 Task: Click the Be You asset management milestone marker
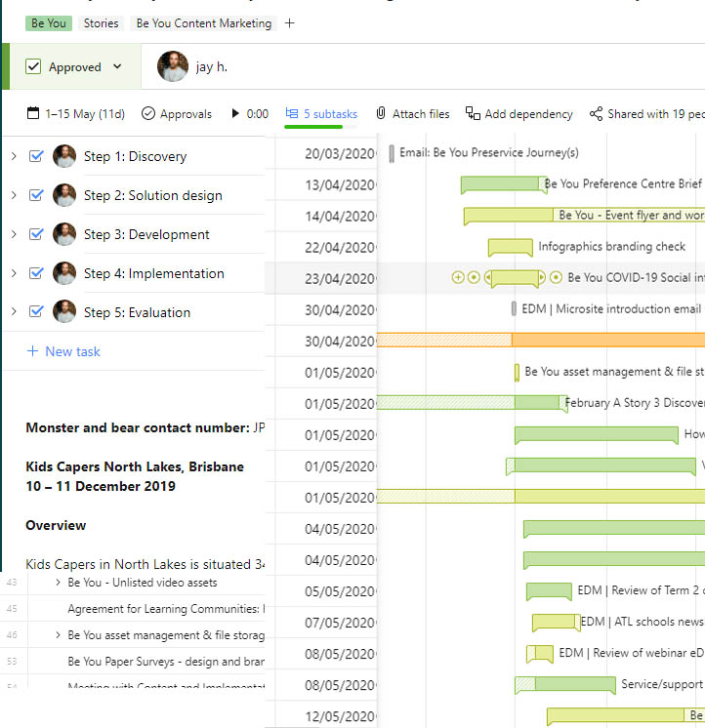[x=517, y=373]
